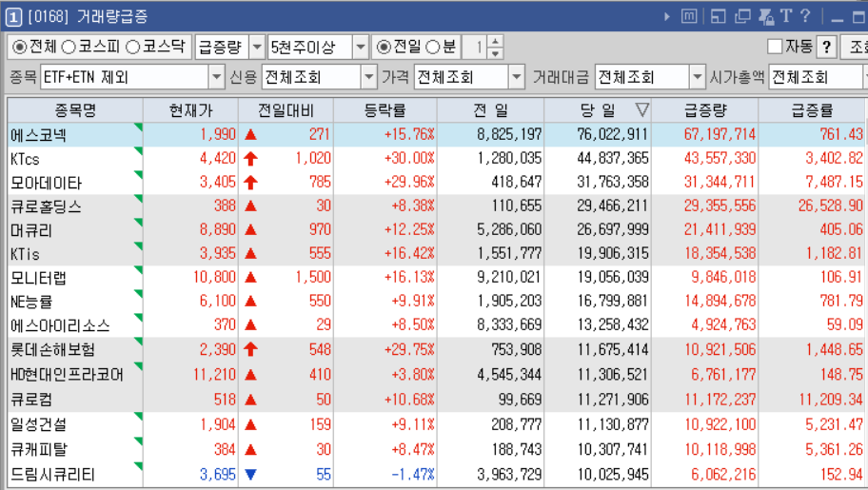The width and height of the screenshot is (868, 490).
Task: Open the 신용 전체조회 dropdown
Action: coord(368,77)
